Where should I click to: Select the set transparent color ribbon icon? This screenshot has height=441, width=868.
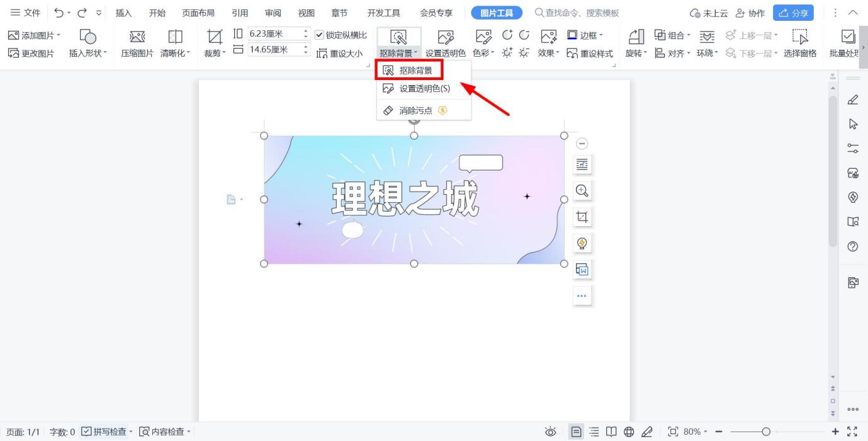pos(445,39)
